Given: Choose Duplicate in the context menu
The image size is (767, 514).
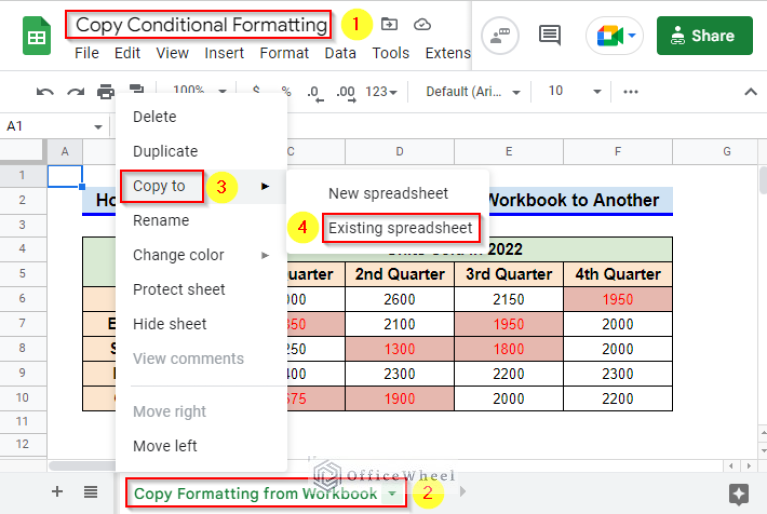Looking at the screenshot, I should pos(165,151).
